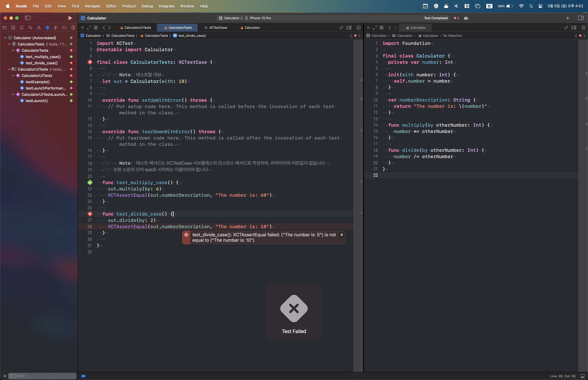Open the Test navigator diamond icon
Screen dimensions: 588x380
point(47,28)
